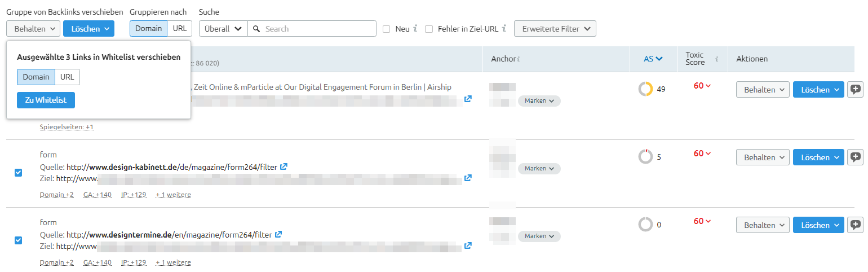Screen dimensions: 868x272
Task: Open Löschen dropdown in design-kabinett.de row
Action: (x=818, y=157)
